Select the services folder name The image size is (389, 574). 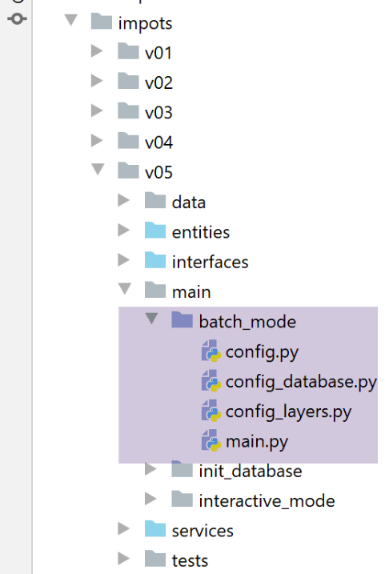(x=203, y=531)
